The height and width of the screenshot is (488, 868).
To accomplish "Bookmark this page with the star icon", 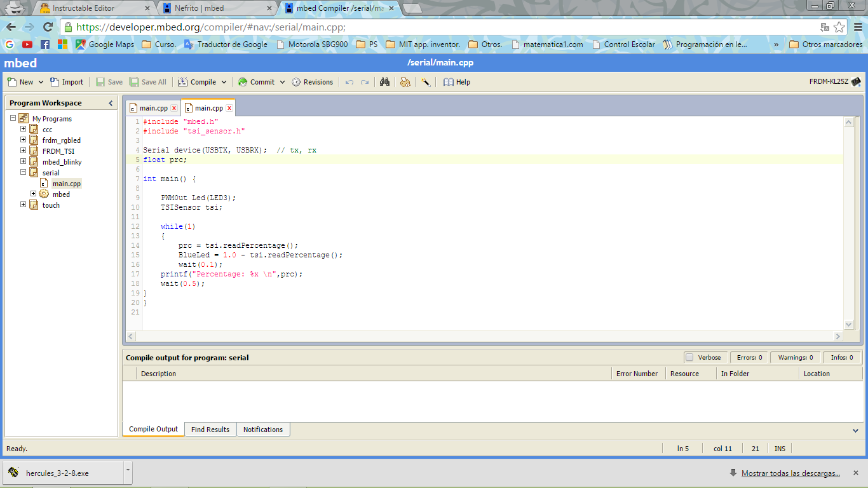I will point(839,27).
